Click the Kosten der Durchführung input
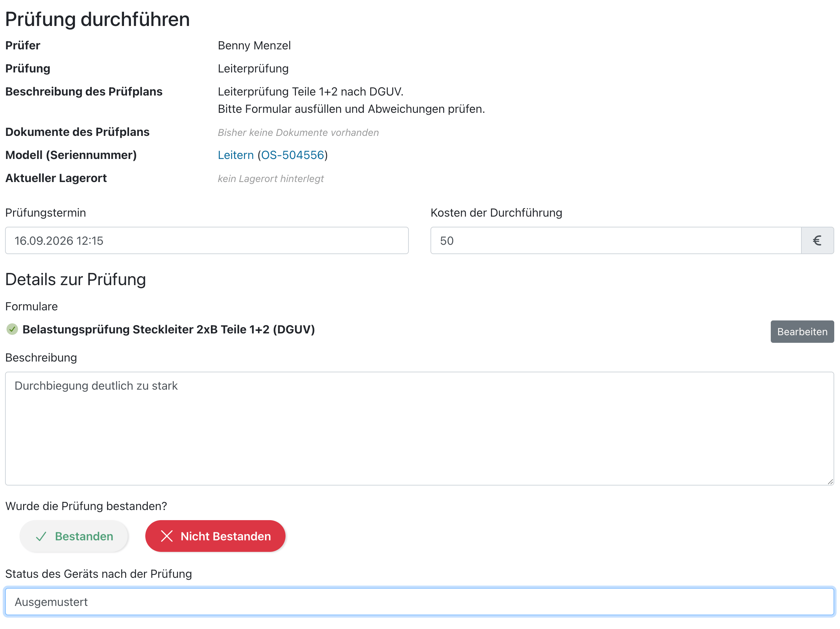The height and width of the screenshot is (629, 840). pyautogui.click(x=616, y=241)
